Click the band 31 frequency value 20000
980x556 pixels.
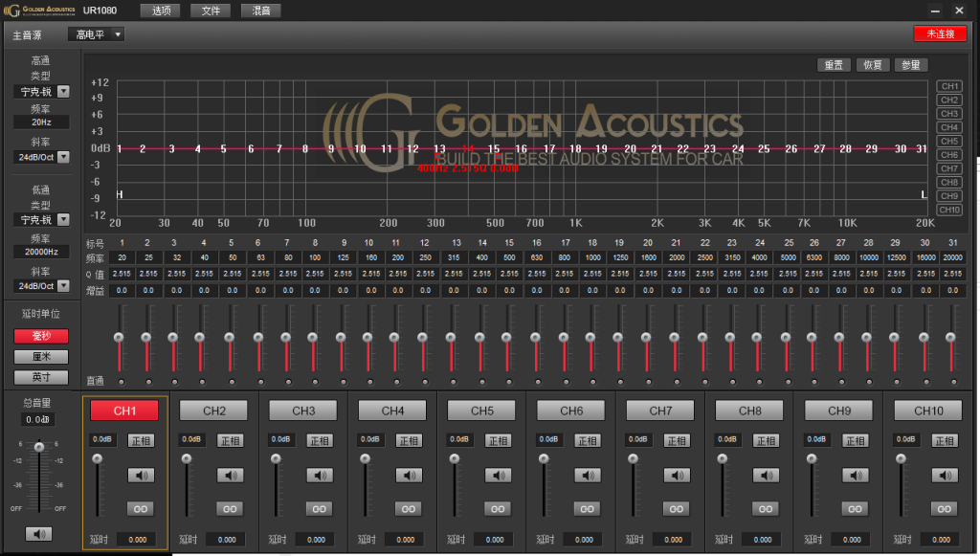[x=952, y=257]
